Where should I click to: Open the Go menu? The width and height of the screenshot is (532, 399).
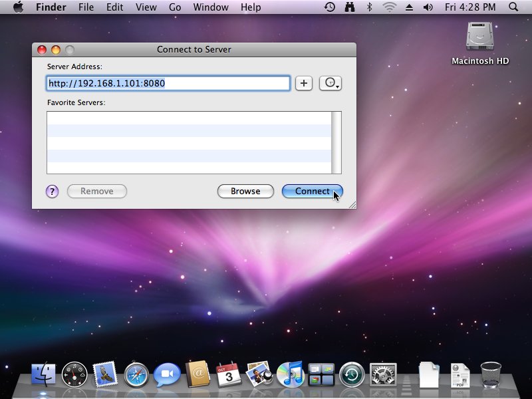click(x=175, y=7)
